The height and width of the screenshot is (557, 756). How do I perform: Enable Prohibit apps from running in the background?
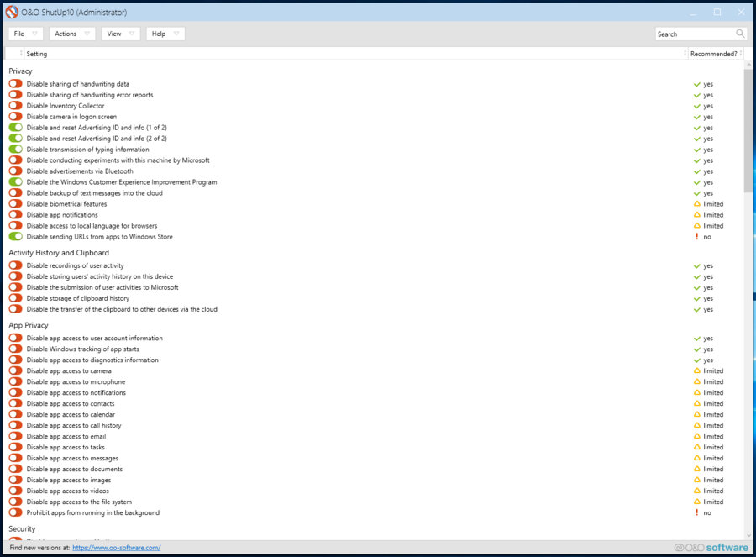[15, 512]
